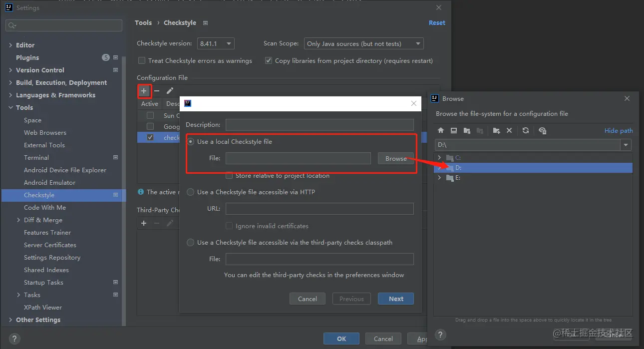
Task: Edit configuration file with the pencil icon
Action: [x=170, y=91]
